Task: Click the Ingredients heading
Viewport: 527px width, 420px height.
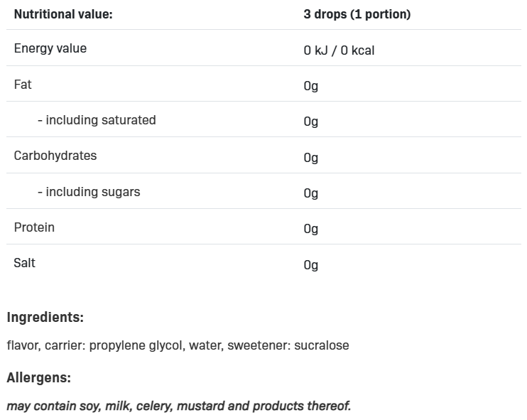Action: coord(45,318)
